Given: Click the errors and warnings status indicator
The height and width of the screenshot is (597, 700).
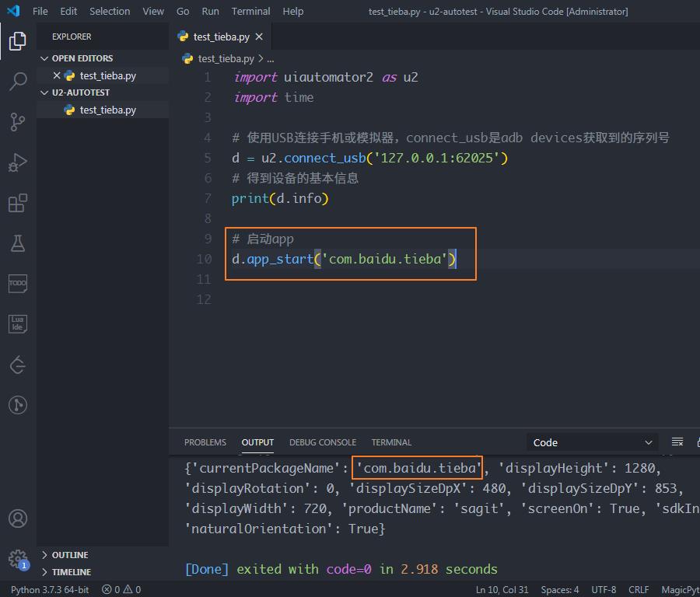Looking at the screenshot, I should (x=121, y=589).
